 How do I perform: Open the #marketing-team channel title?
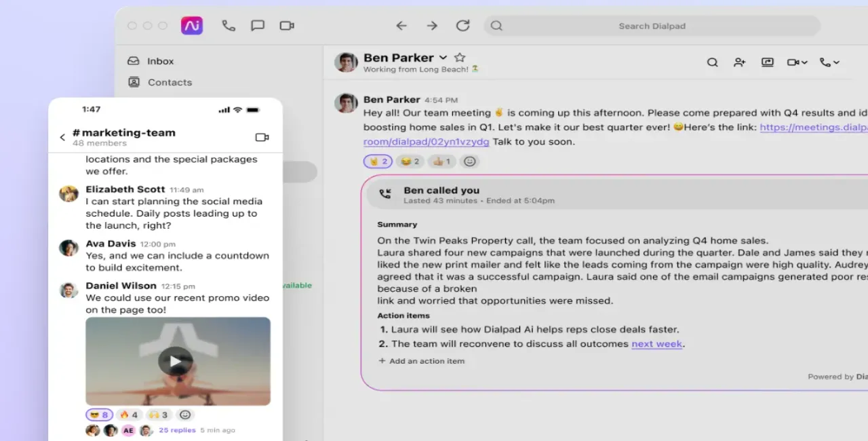click(x=123, y=132)
